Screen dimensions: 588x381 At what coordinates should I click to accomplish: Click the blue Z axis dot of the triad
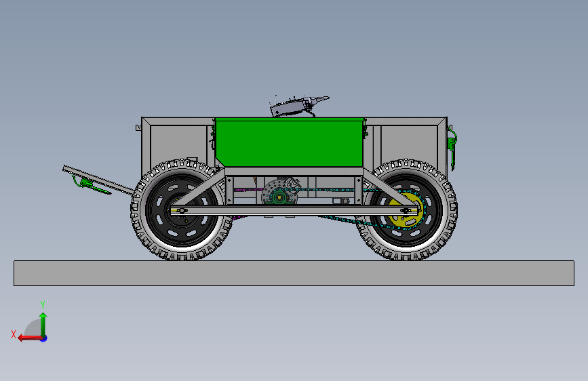44,338
